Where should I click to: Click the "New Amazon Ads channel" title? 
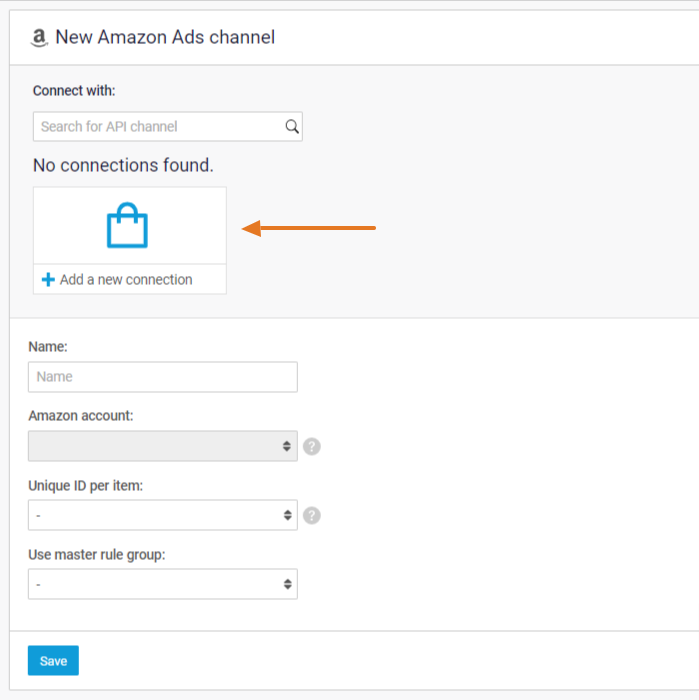click(165, 38)
